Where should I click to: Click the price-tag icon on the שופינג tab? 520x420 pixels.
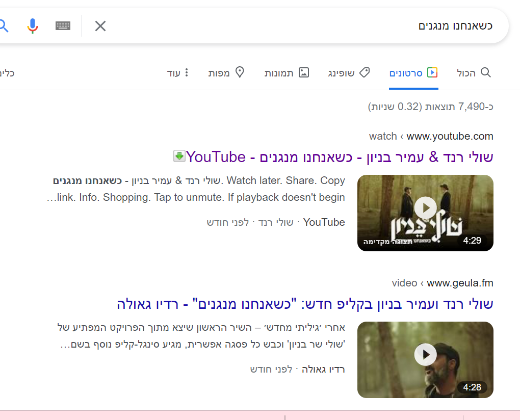click(365, 72)
